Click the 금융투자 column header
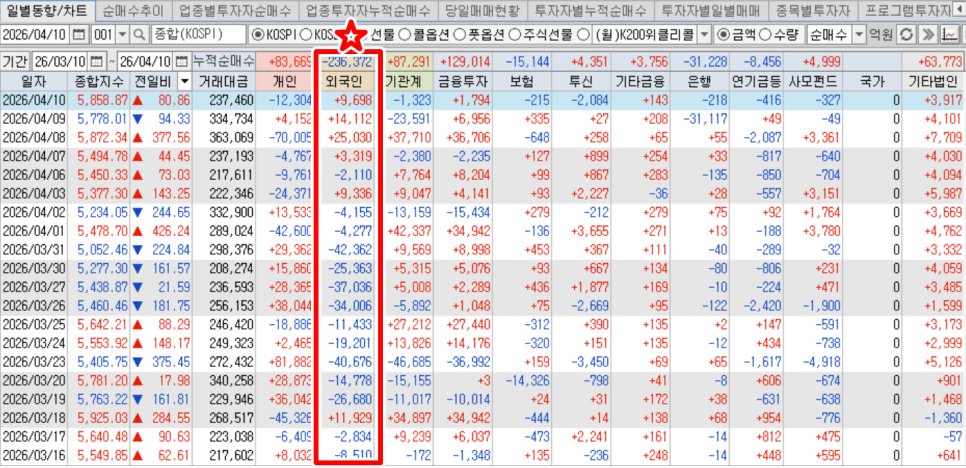The image size is (966, 468). point(462,81)
